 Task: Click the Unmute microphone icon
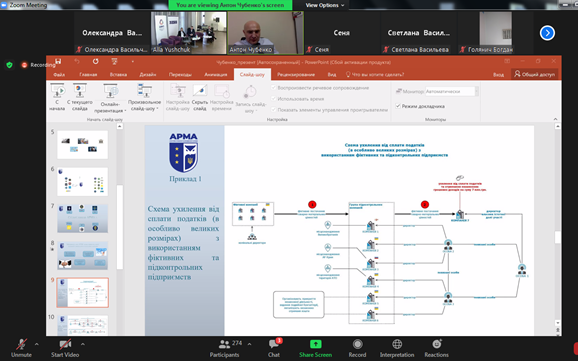coord(21,344)
